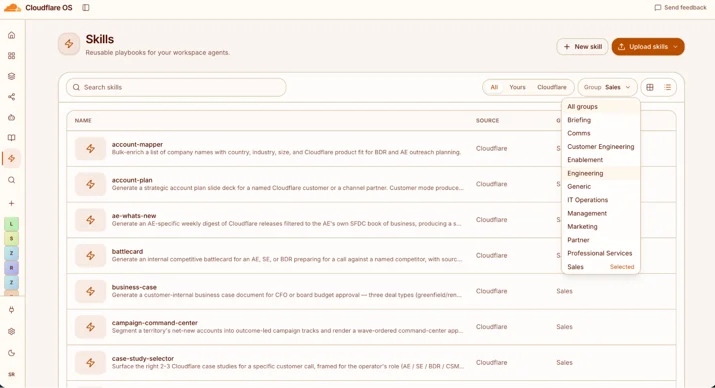The height and width of the screenshot is (388, 715).
Task: Open the Group Sales dropdown
Action: 607,87
